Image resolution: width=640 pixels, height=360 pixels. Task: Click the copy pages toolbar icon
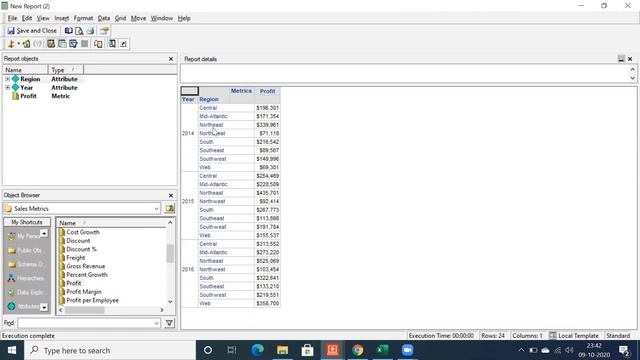pyautogui.click(x=98, y=44)
